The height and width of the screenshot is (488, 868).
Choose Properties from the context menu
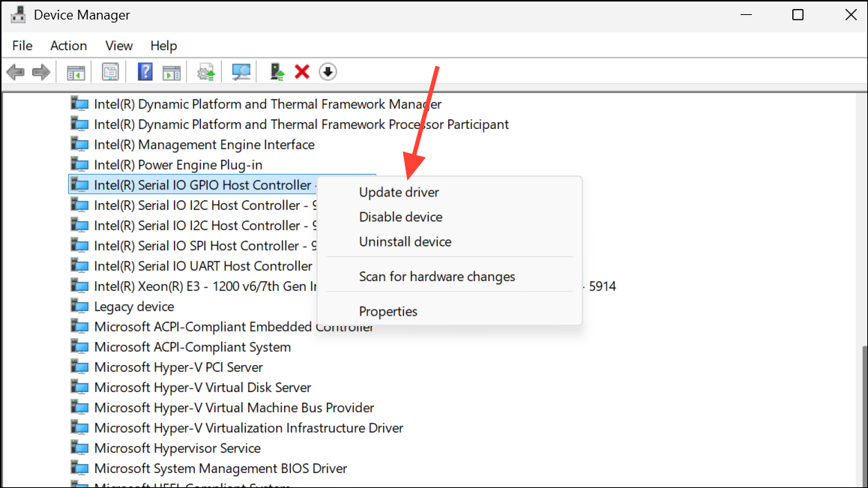coord(388,311)
